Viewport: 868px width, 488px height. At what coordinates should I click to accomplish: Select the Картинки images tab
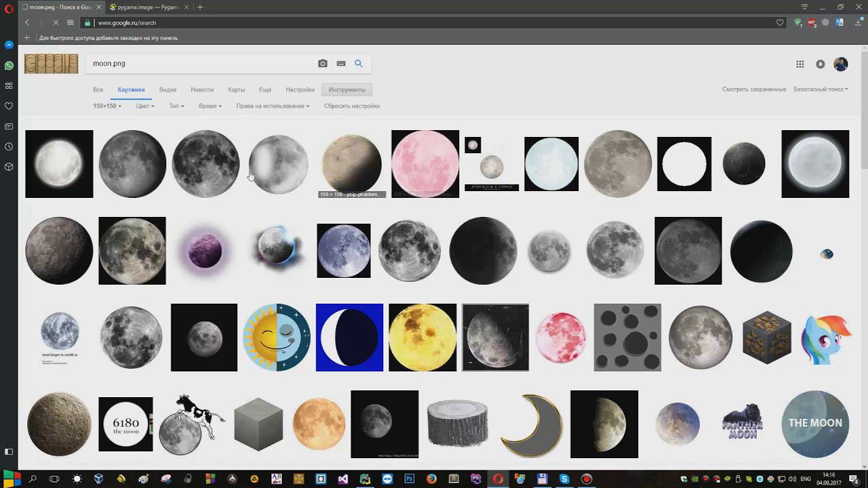click(131, 89)
